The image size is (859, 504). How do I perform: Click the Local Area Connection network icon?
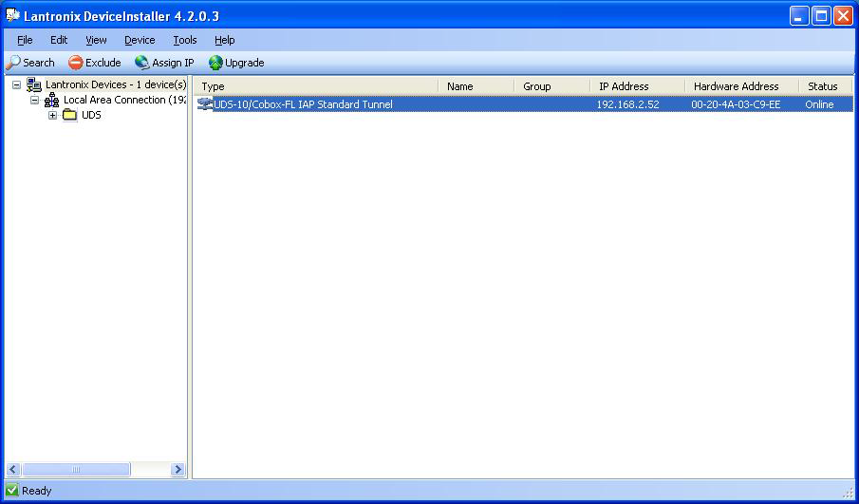pyautogui.click(x=52, y=100)
